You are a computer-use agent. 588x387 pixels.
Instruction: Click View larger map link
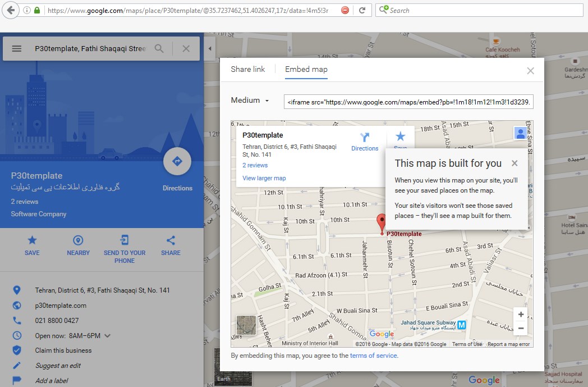click(x=264, y=178)
